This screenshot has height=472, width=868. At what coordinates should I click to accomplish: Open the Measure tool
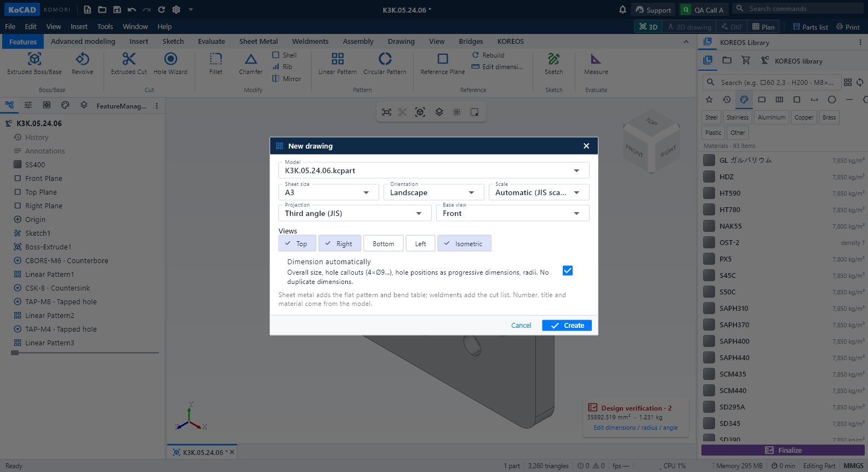tap(596, 64)
